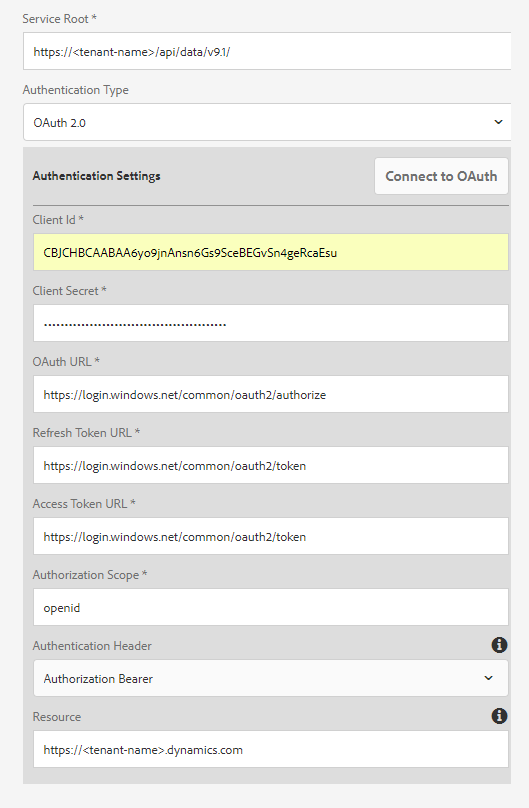529x808 pixels.
Task: Click the Connect to OAuth button
Action: tap(441, 176)
